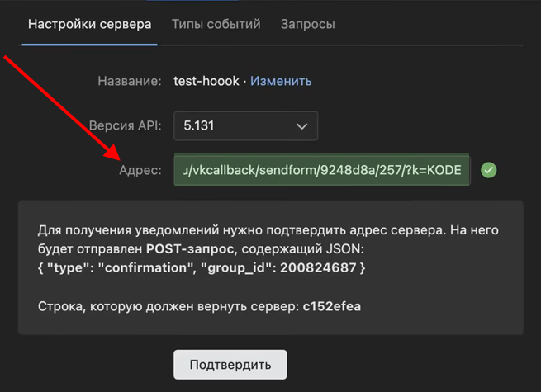Switch to the Настройки сервера tab
541x392 pixels.
pos(89,24)
